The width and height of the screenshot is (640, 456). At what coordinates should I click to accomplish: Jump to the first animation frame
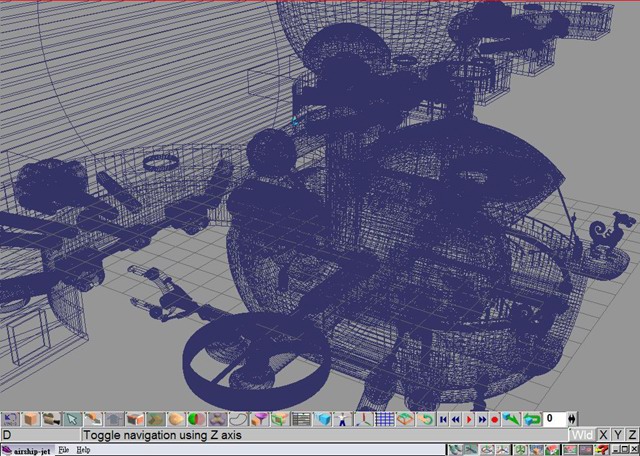point(442,420)
